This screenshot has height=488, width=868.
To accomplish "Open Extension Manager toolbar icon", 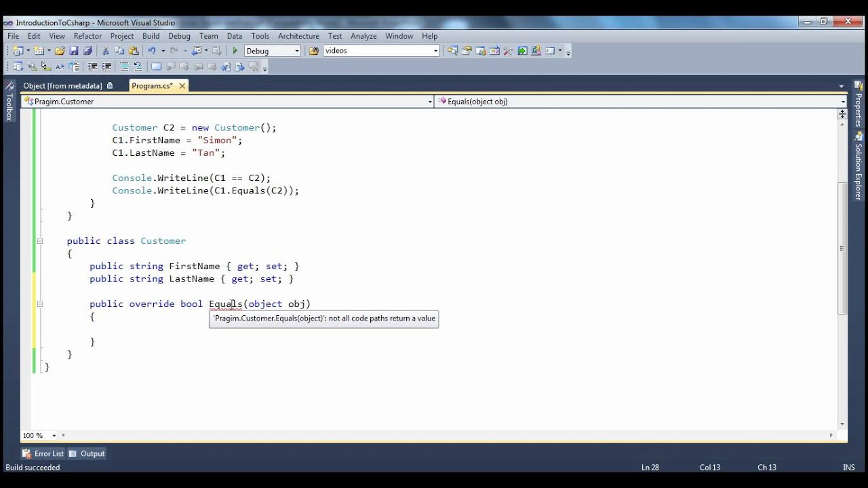I will pyautogui.click(x=536, y=51).
